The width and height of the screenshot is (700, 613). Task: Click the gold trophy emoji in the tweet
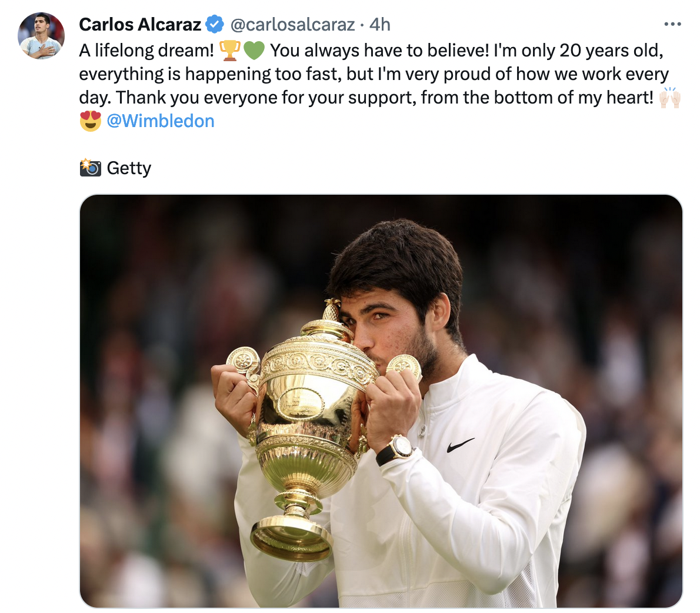click(x=230, y=51)
